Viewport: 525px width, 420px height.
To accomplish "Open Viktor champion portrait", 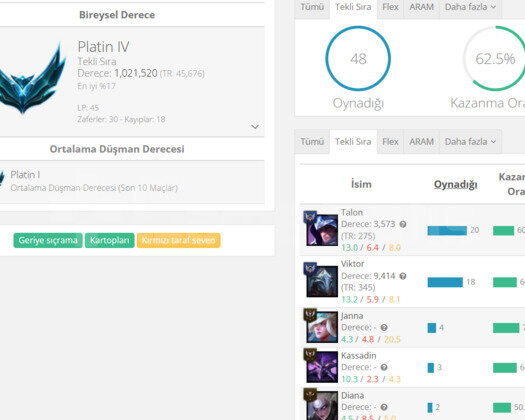I will point(322,281).
